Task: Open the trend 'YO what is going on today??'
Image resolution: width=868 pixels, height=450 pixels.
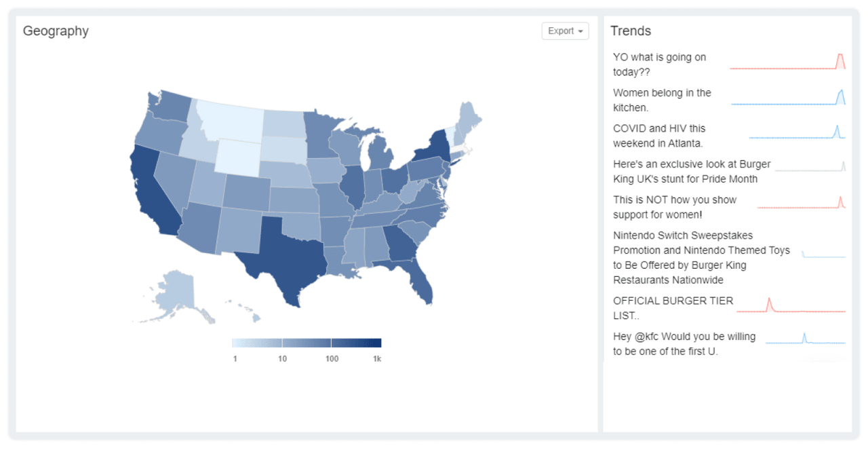Action: (x=658, y=64)
